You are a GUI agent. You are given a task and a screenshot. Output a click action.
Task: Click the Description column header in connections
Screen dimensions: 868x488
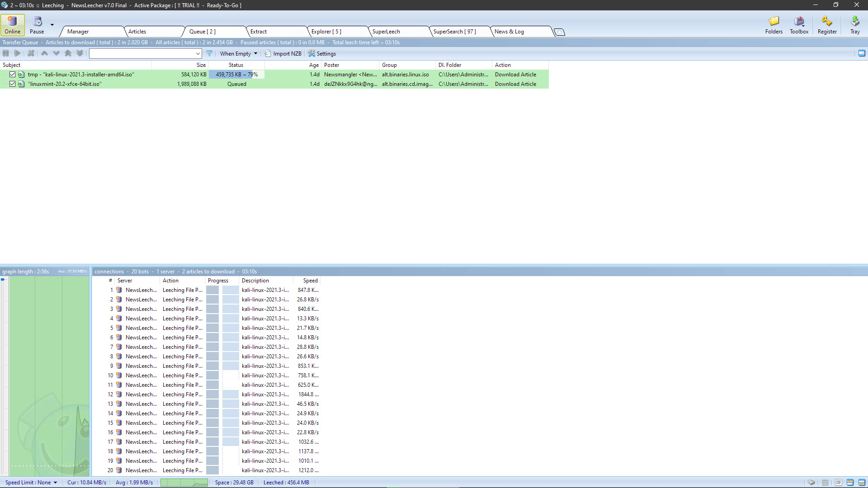[x=266, y=281]
